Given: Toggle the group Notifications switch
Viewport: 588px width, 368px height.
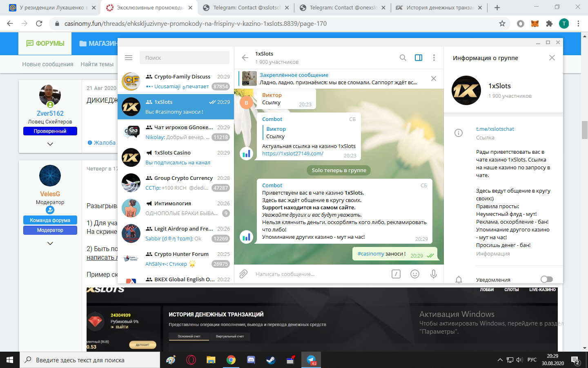Looking at the screenshot, I should pyautogui.click(x=547, y=279).
